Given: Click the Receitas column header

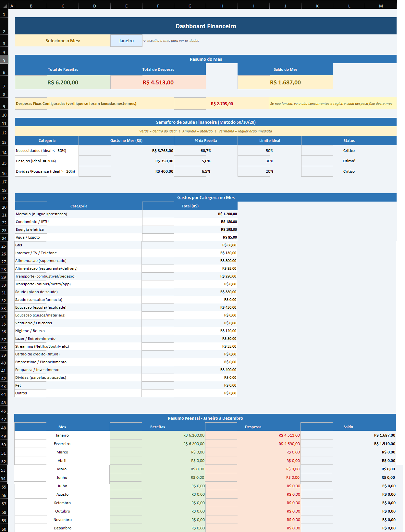Looking at the screenshot, I should (157, 427).
